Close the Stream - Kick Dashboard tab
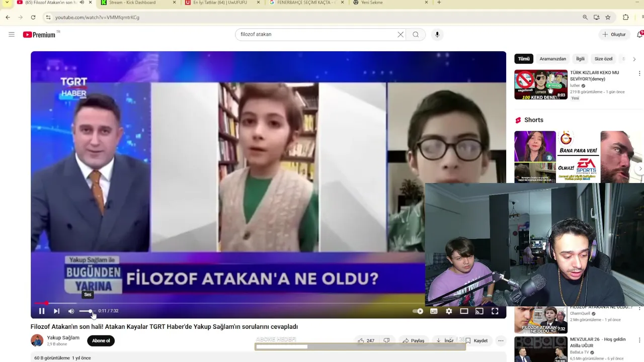644x362 pixels. 174,3
